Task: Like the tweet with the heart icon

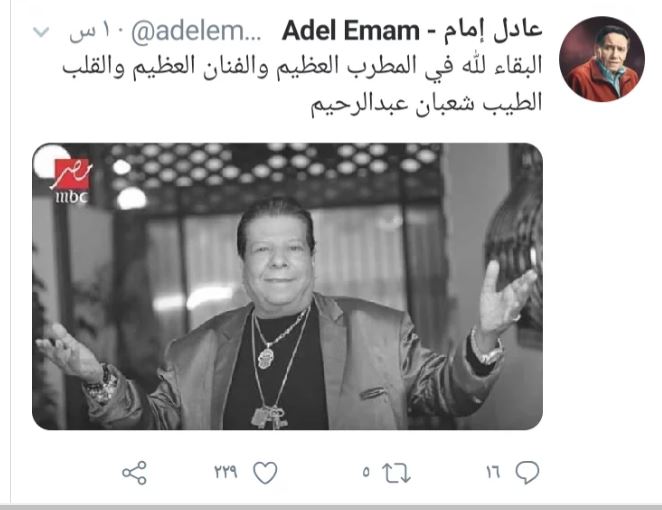Action: 265,472
